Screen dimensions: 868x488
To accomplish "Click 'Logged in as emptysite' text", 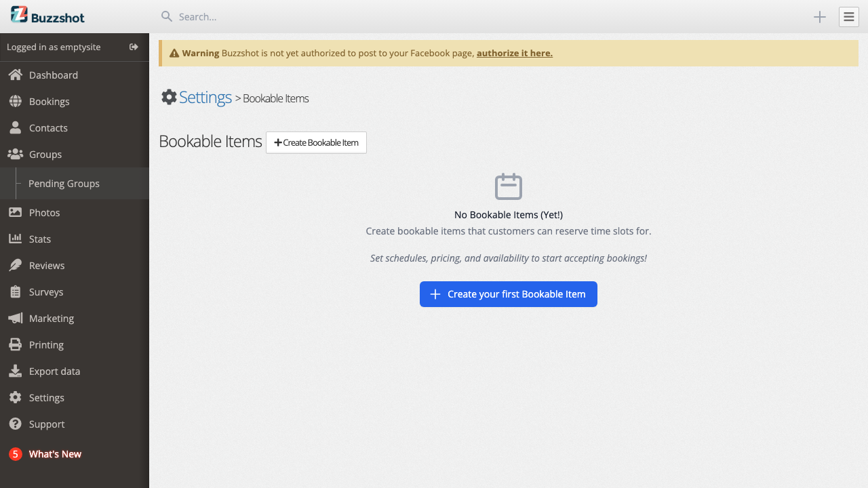I will click(54, 47).
